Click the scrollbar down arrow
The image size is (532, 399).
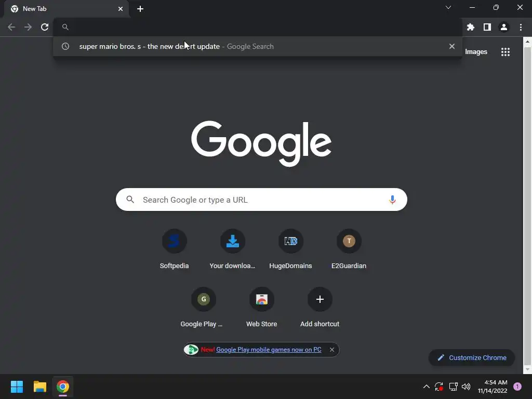point(527,369)
